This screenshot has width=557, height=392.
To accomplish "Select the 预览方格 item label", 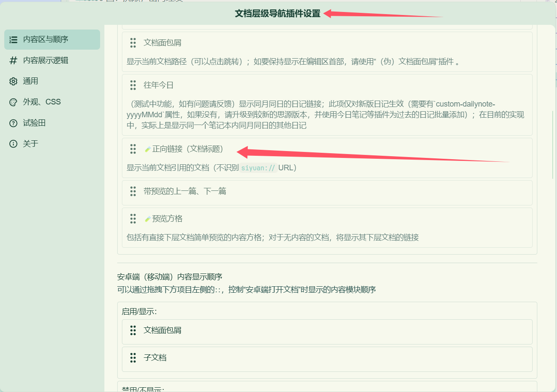I will pos(167,219).
